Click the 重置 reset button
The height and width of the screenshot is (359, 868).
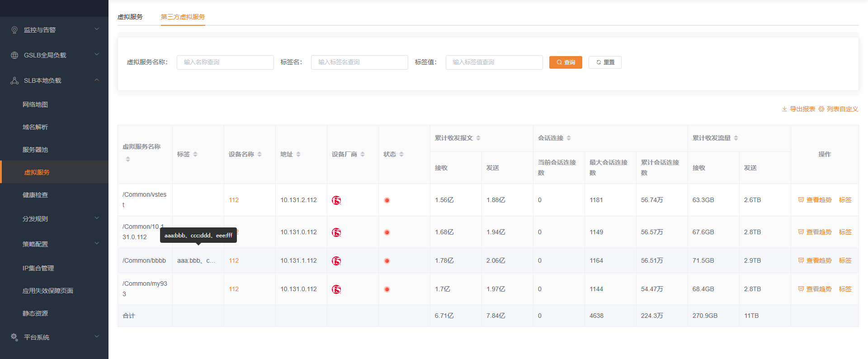tap(605, 62)
